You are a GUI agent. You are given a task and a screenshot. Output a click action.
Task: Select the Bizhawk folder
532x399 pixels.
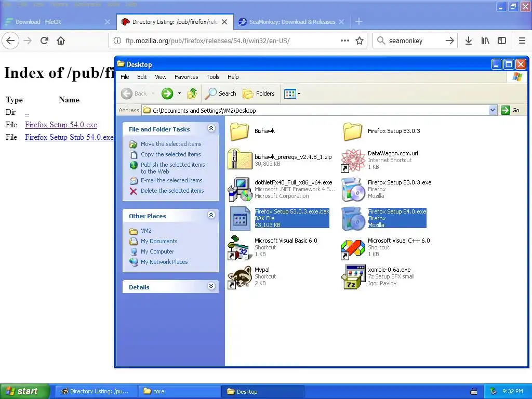coord(252,131)
